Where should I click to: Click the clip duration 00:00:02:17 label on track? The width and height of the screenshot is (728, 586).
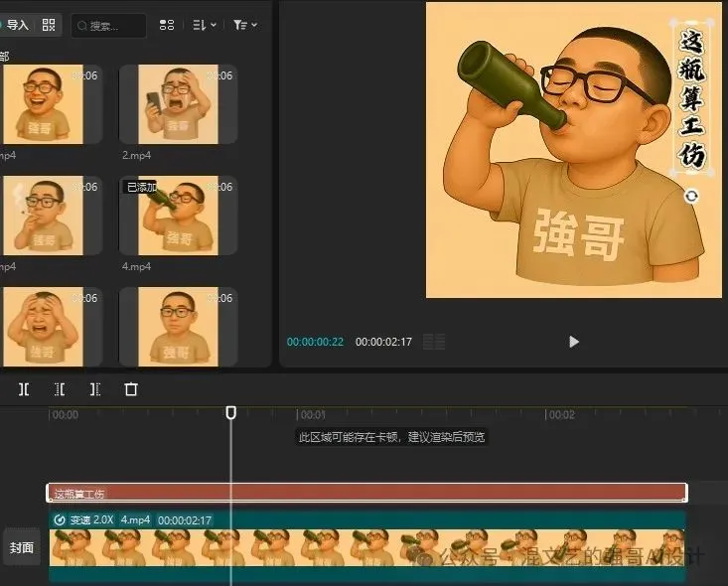click(x=185, y=520)
